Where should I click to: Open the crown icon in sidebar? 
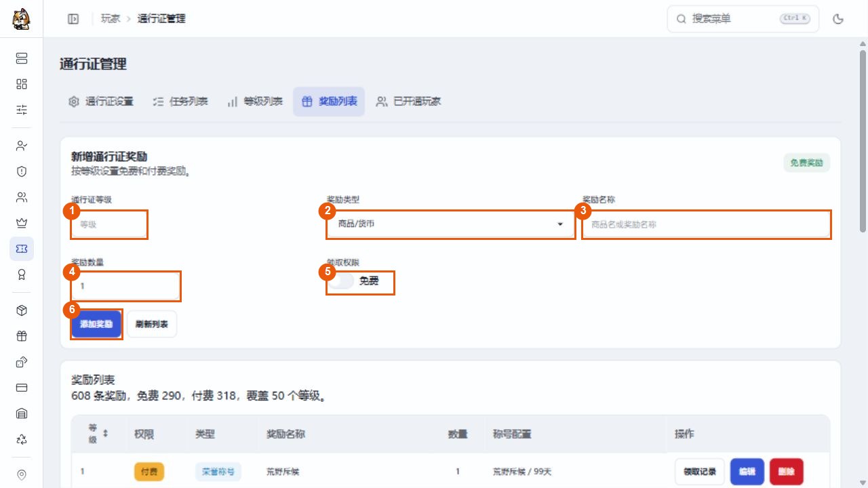(x=22, y=223)
